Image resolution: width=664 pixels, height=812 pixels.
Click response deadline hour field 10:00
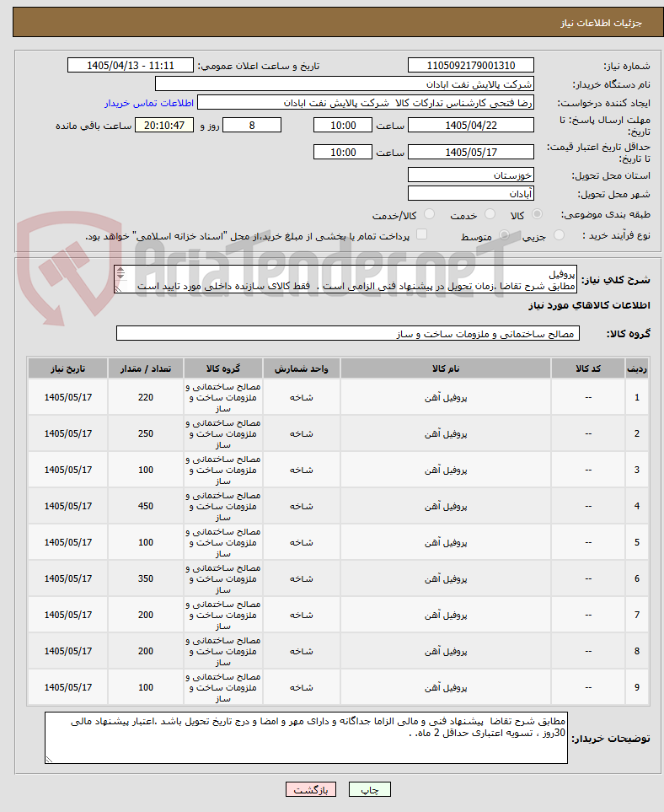pos(343,126)
